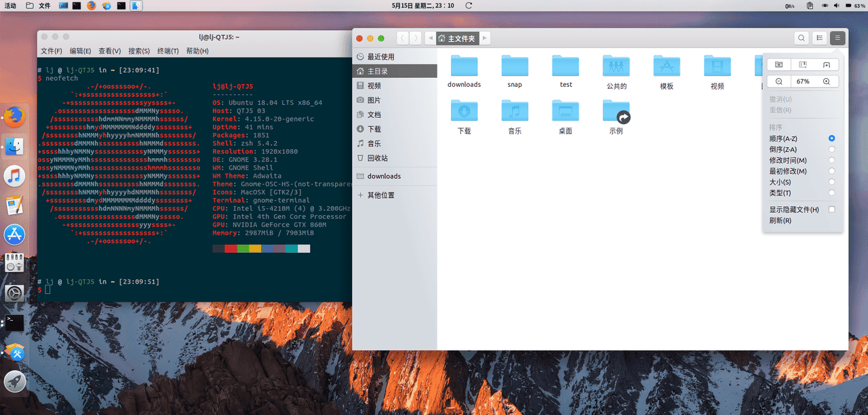Open the Terminal icon in the dock
868x415 pixels.
(x=14, y=323)
